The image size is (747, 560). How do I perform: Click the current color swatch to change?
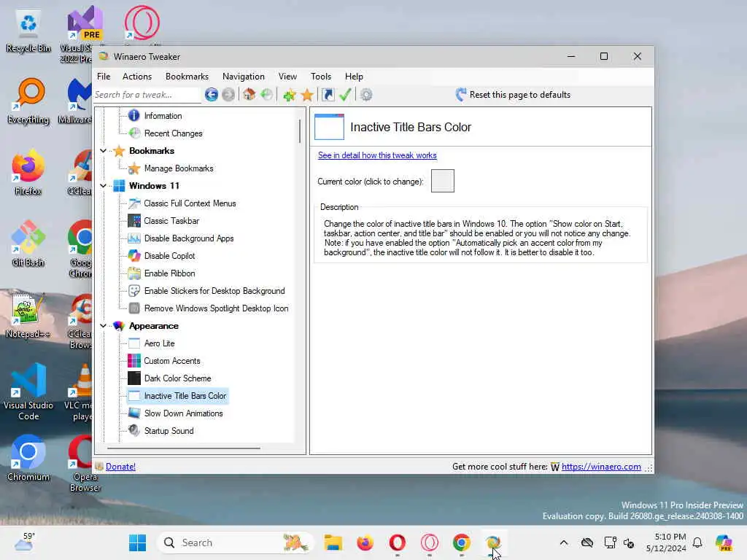click(x=443, y=181)
